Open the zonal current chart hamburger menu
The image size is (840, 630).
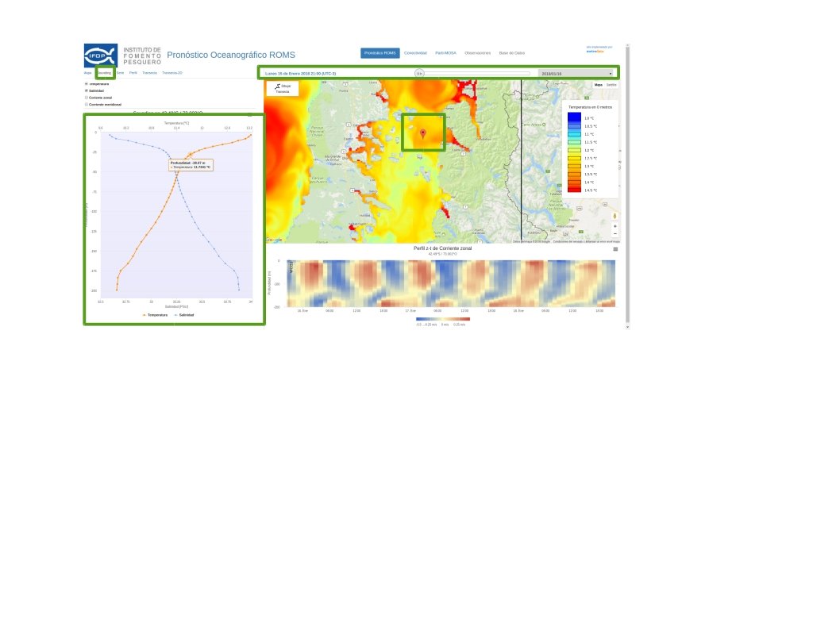615,249
